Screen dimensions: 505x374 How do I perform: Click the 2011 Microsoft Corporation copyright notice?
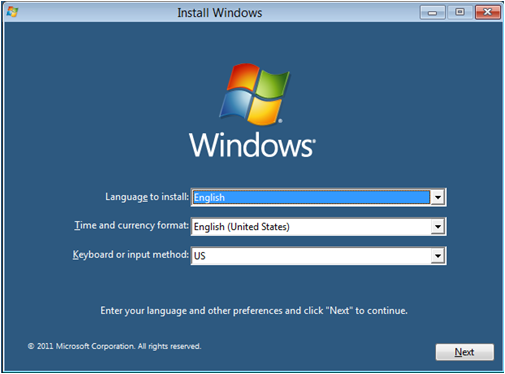click(x=114, y=346)
